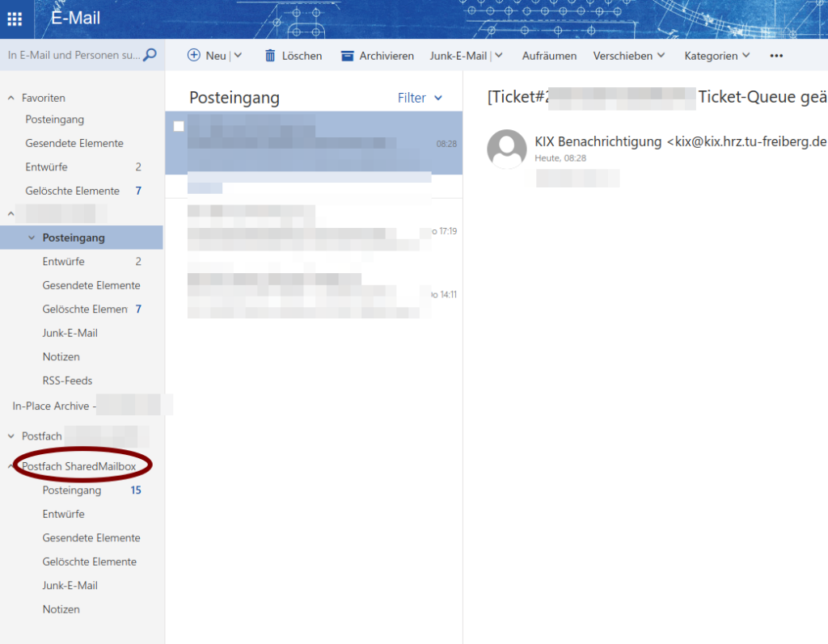Tick the checkbox on first email
The width and height of the screenshot is (828, 644).
(x=179, y=126)
